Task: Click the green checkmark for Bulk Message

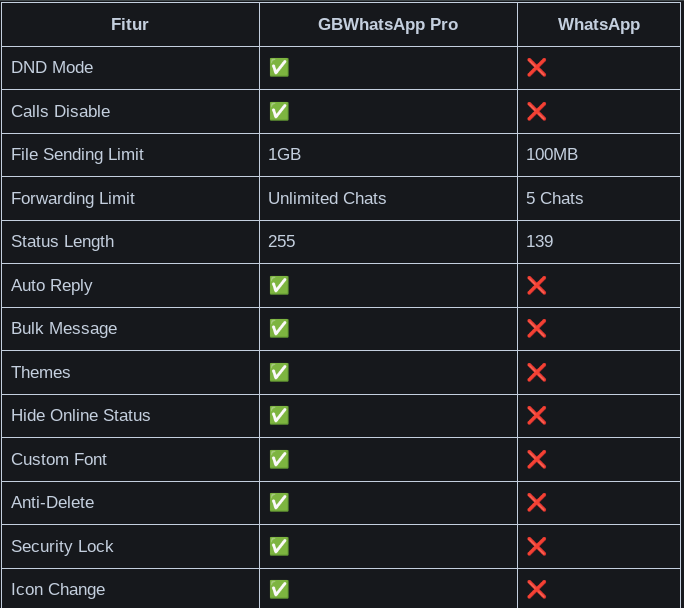Action: pos(279,329)
